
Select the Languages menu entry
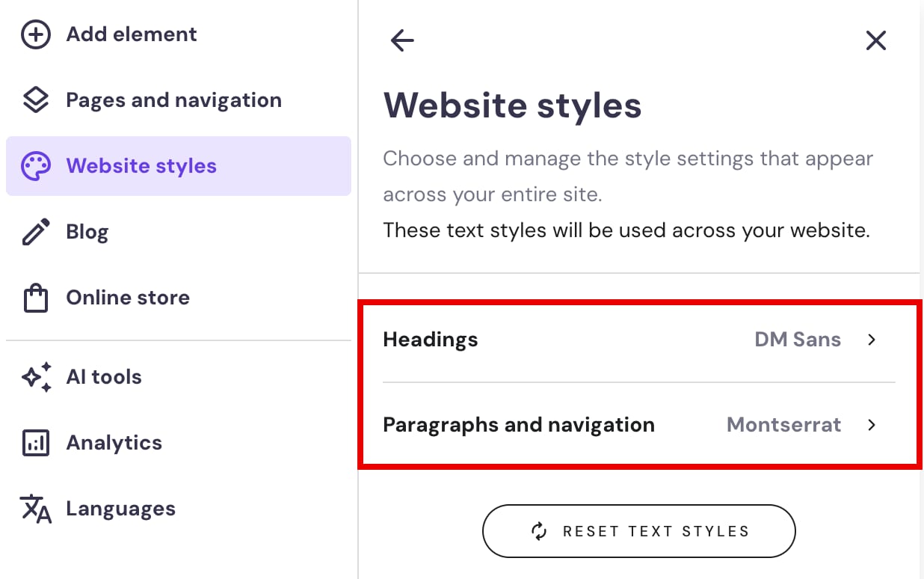pos(120,509)
